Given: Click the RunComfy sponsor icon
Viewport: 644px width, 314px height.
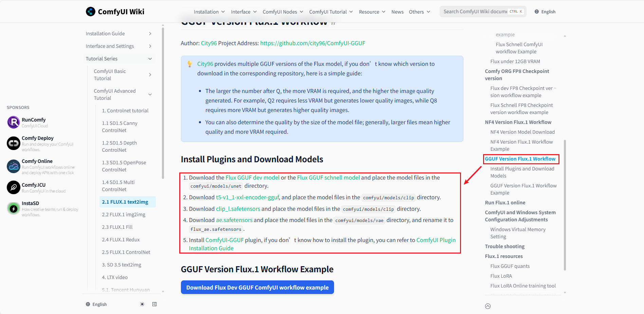Looking at the screenshot, I should pyautogui.click(x=14, y=122).
